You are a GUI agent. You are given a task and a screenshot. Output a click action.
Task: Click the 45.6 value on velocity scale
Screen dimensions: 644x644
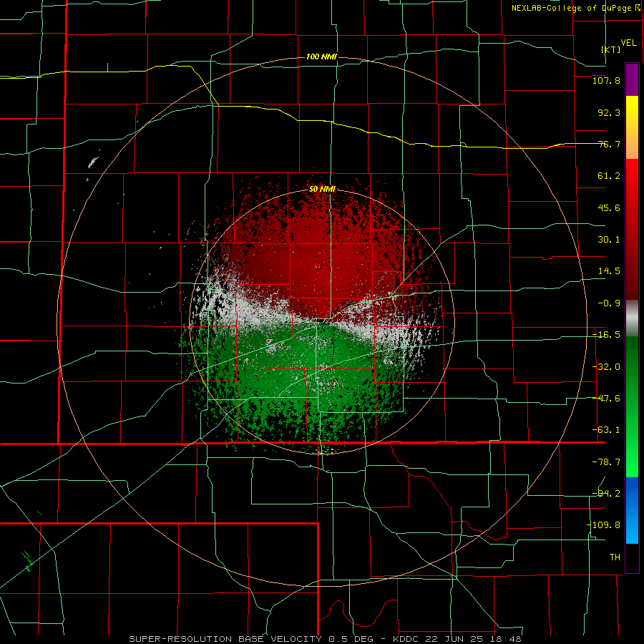point(609,208)
